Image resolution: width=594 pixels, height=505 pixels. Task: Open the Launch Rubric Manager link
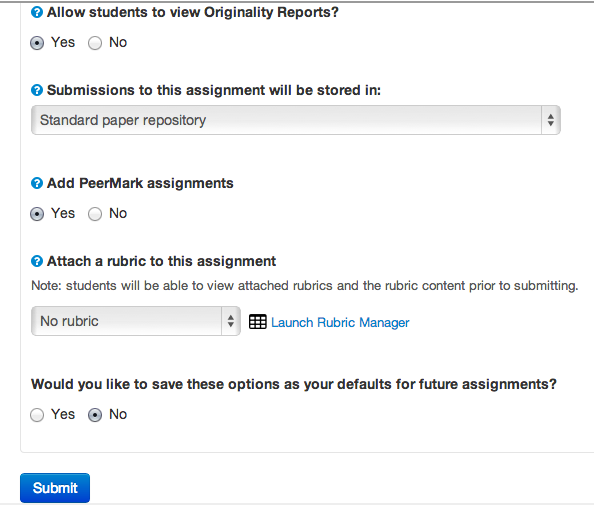(340, 322)
